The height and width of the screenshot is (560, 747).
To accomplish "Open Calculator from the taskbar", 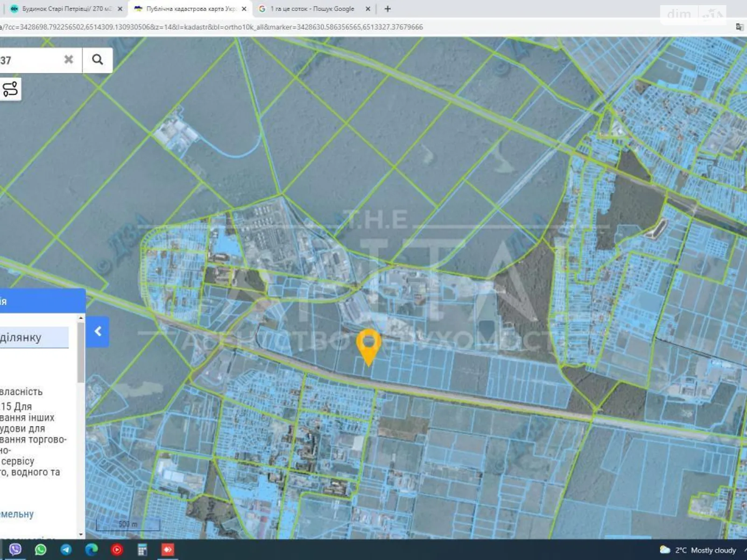I will (142, 550).
